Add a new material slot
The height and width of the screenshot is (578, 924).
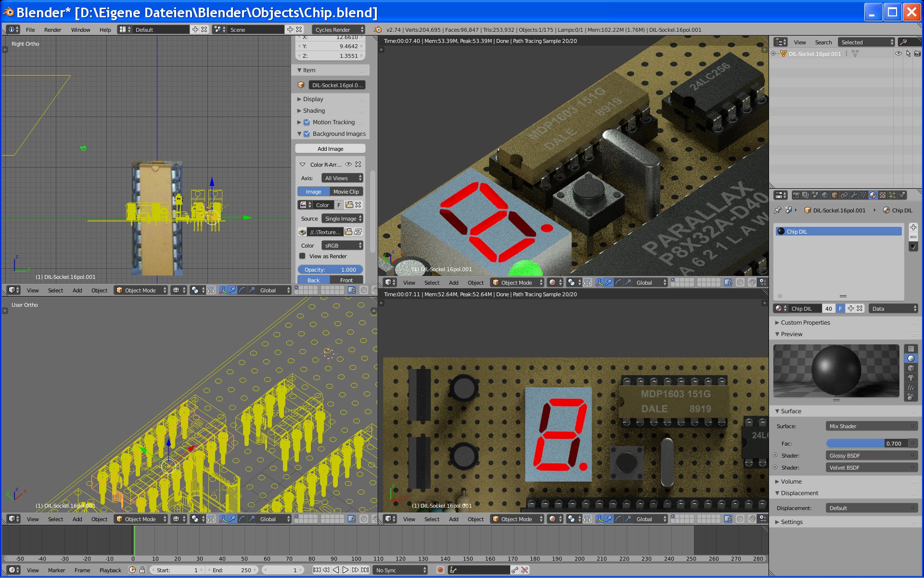coord(913,227)
